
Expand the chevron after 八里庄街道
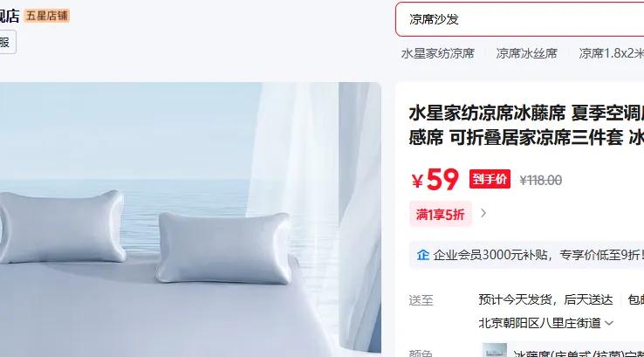pyautogui.click(x=609, y=323)
